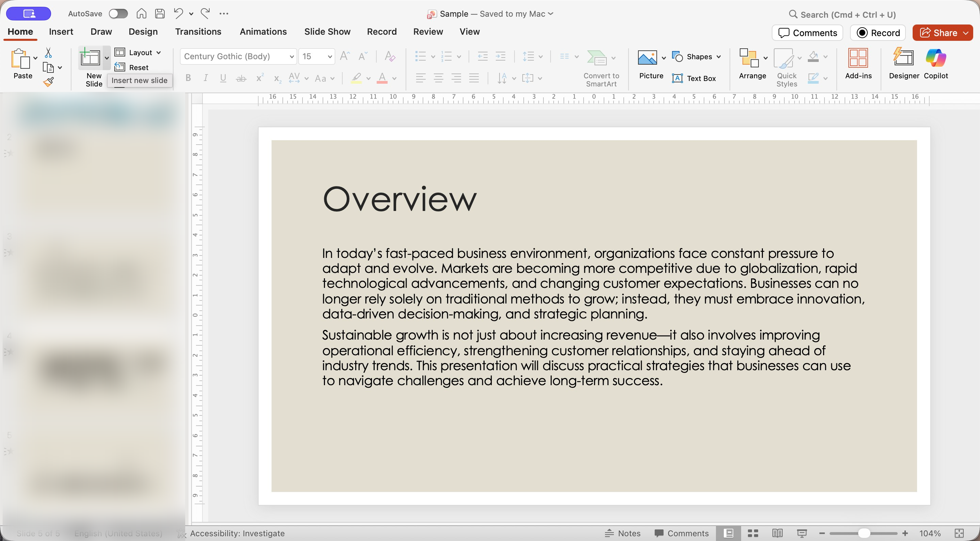This screenshot has width=980, height=541.
Task: Open the Design tab
Action: 143,32
